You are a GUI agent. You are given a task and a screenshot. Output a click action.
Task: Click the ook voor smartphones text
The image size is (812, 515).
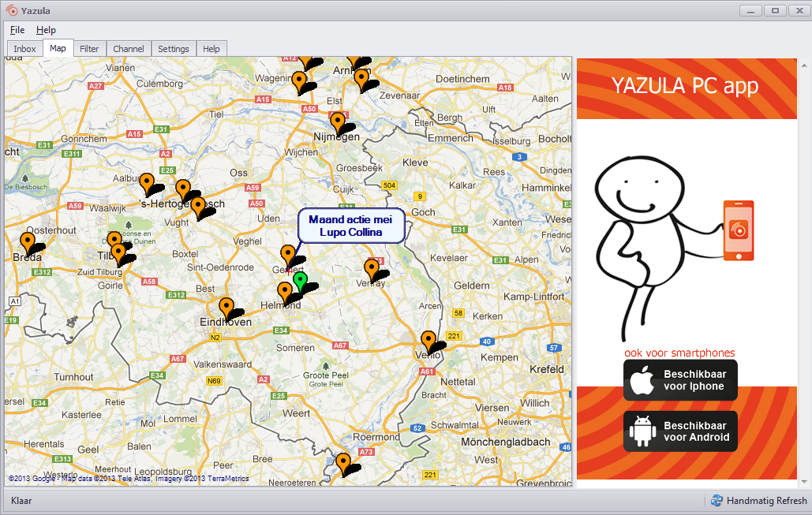pos(679,353)
